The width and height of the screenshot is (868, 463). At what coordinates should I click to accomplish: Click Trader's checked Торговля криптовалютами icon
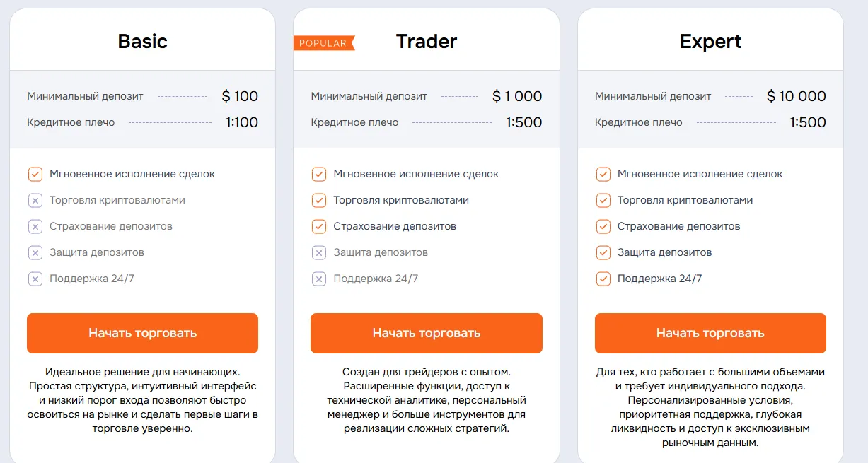point(319,200)
